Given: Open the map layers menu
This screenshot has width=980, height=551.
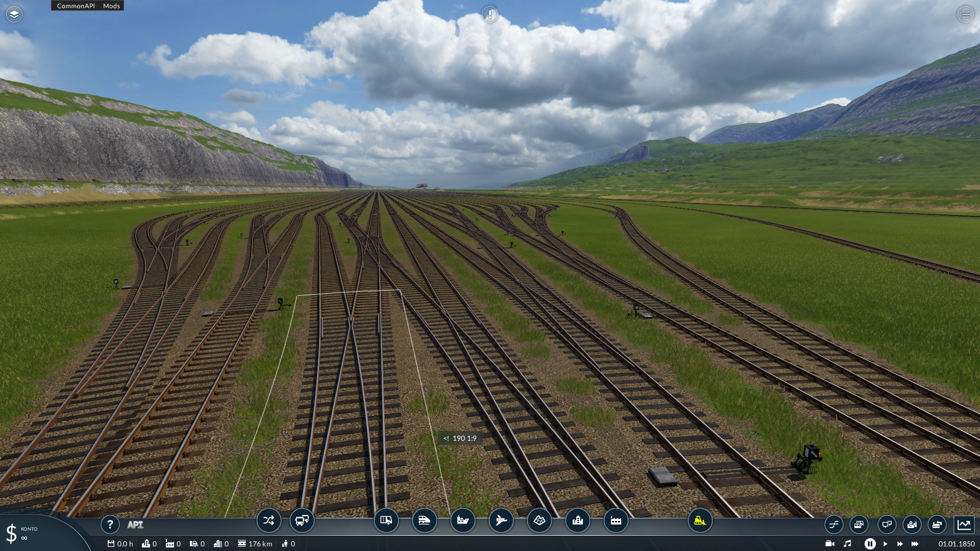Looking at the screenshot, I should tap(14, 14).
